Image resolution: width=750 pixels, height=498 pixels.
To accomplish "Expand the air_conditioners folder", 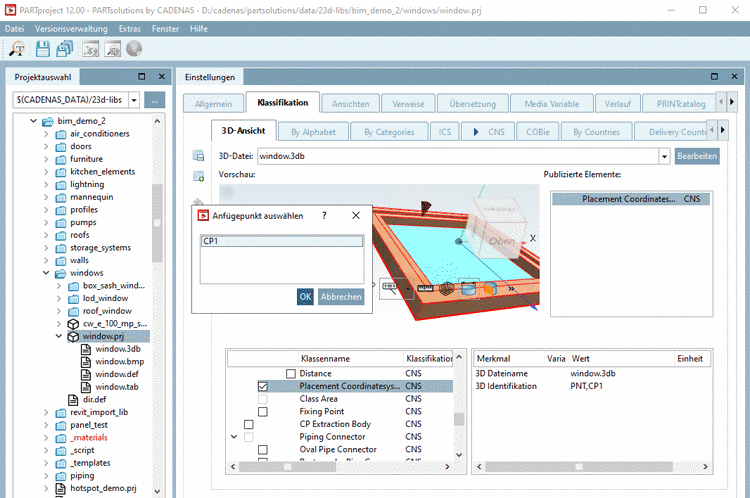I will [46, 134].
